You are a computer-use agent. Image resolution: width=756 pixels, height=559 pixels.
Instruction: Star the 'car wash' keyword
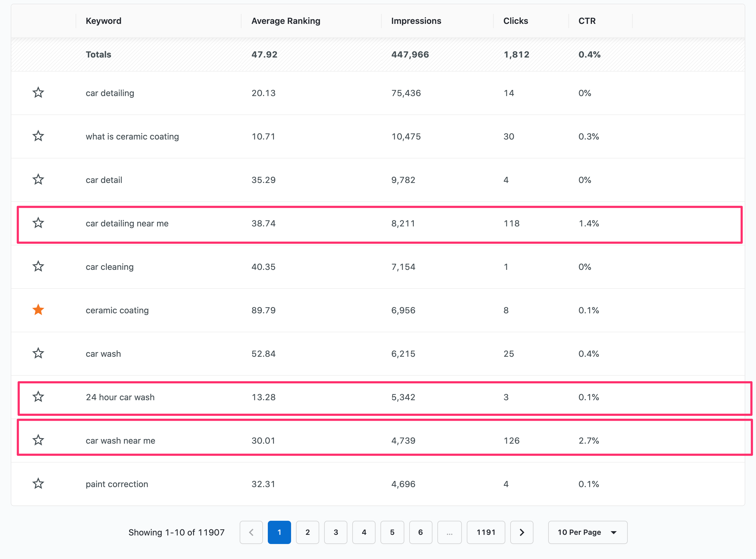[38, 353]
